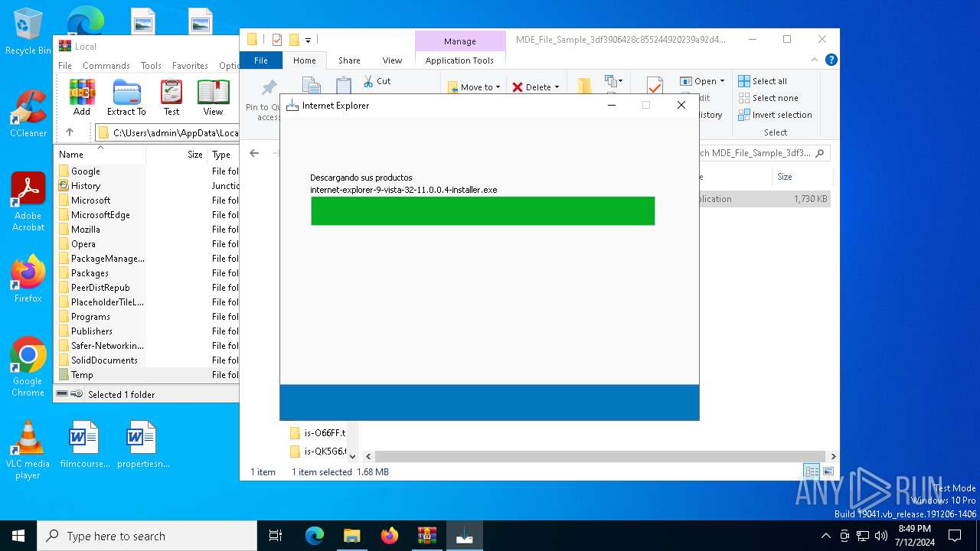The image size is (980, 551).
Task: Click the Cut icon in Explorer ribbon
Action: click(377, 81)
